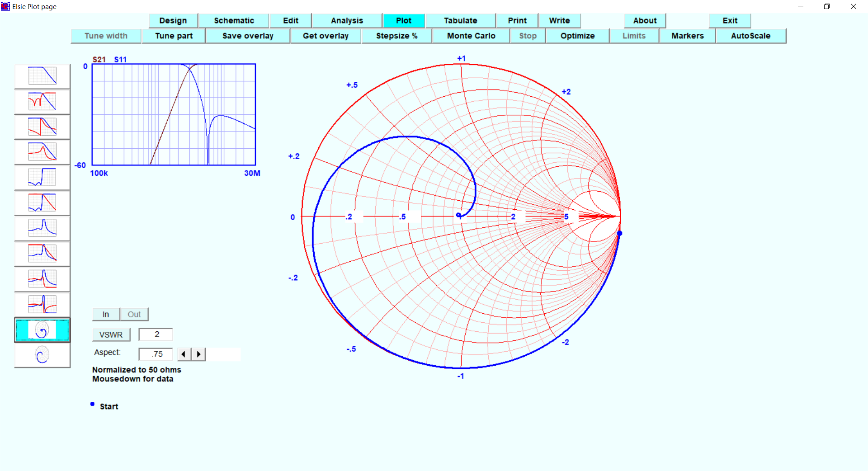Switch Smith chart to the Out port

coord(134,314)
